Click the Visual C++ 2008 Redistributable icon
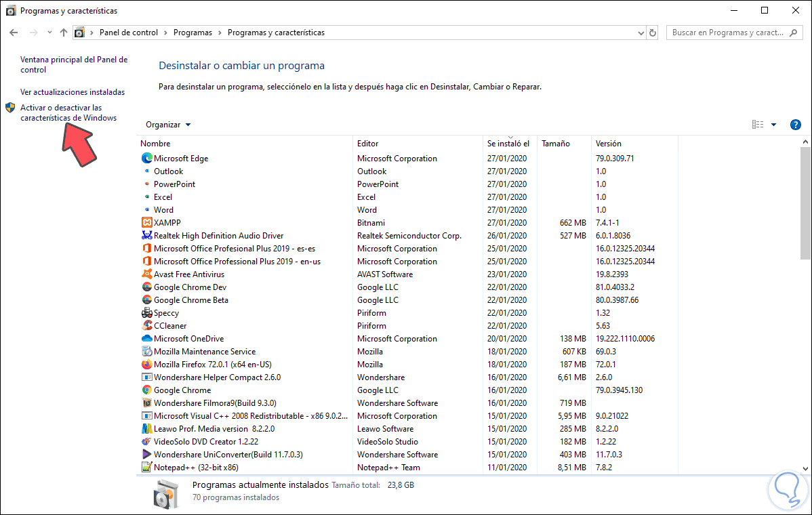 (146, 415)
